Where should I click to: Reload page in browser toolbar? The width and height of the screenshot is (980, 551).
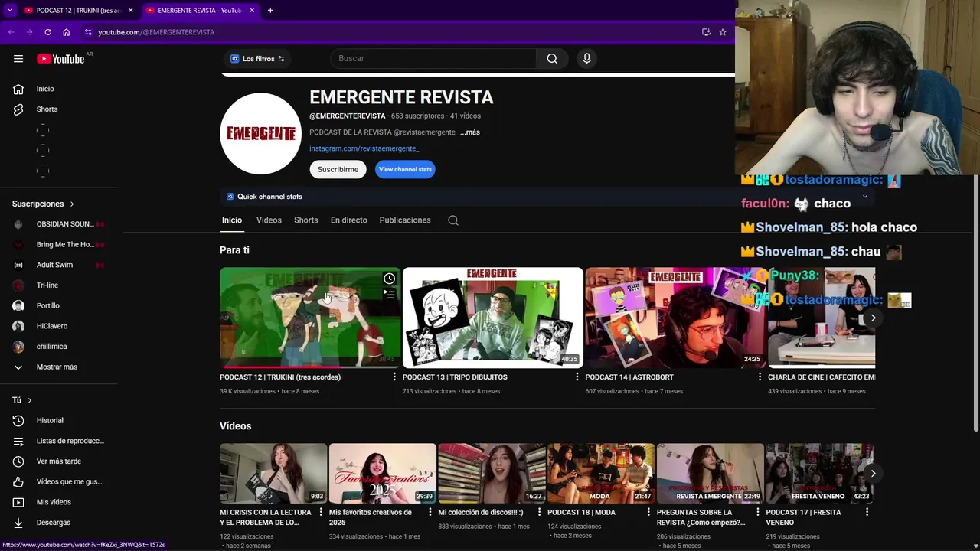[47, 32]
